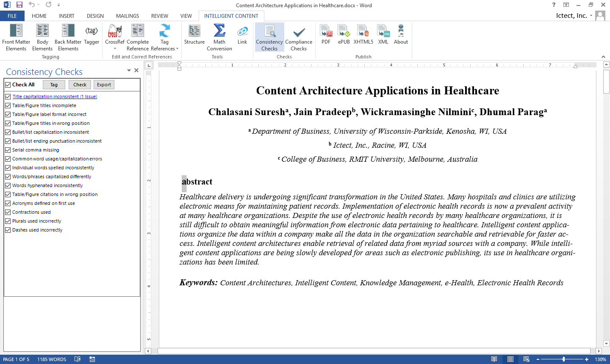Uncheck Dashes used incorrectly
Viewport: 610px width, 364px height.
[8, 230]
